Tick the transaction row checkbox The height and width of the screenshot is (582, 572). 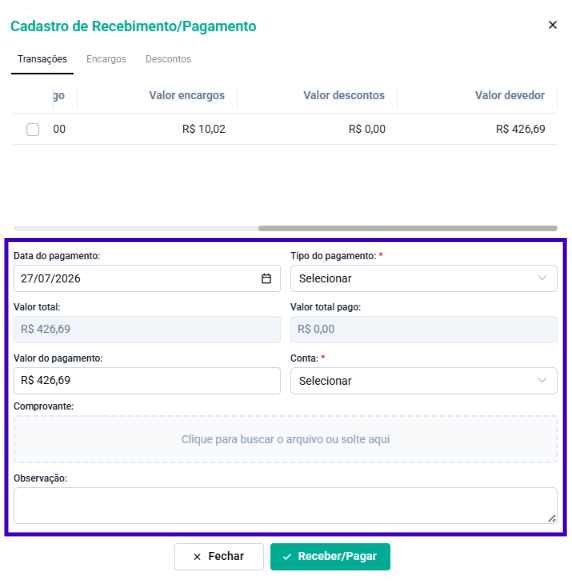pos(33,129)
